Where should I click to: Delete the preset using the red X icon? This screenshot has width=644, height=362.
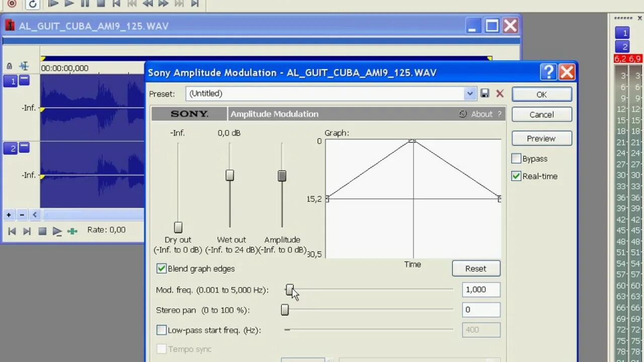[500, 94]
